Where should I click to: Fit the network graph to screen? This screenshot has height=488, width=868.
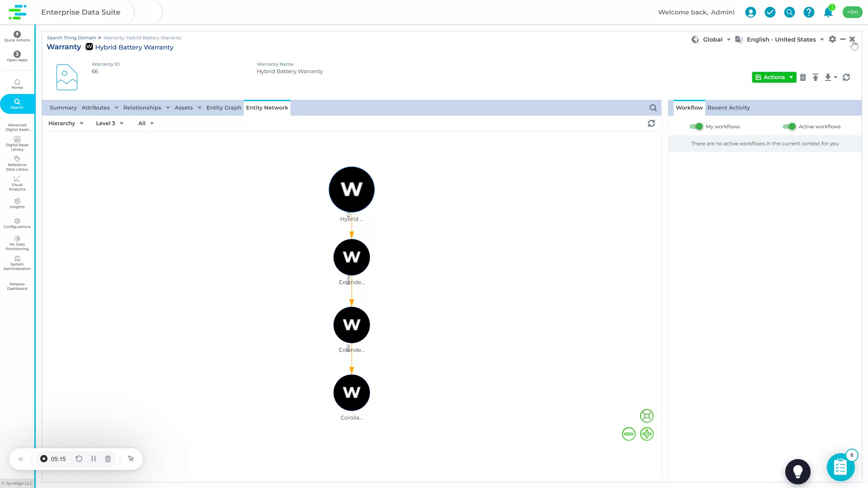(646, 416)
